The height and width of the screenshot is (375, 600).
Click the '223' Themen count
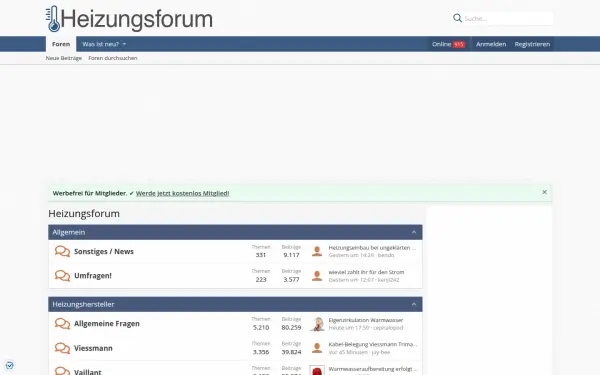261,279
